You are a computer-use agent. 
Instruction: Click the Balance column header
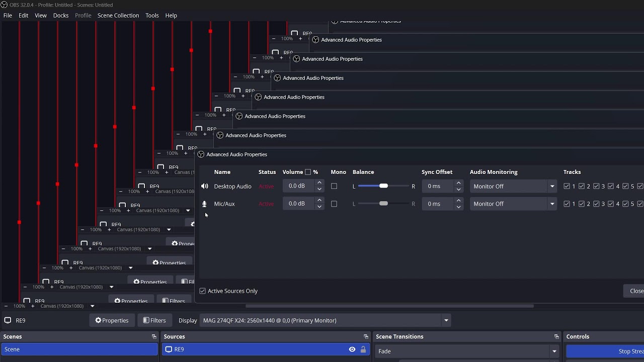363,172
